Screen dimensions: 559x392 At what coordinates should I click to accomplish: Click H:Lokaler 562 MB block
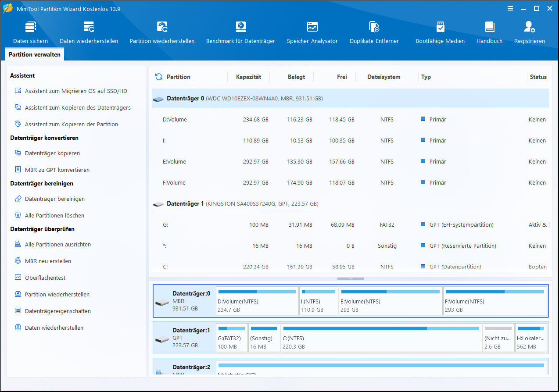click(531, 338)
